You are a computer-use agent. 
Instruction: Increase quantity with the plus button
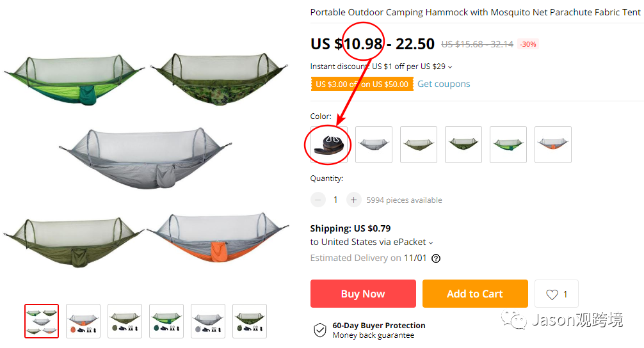[353, 200]
